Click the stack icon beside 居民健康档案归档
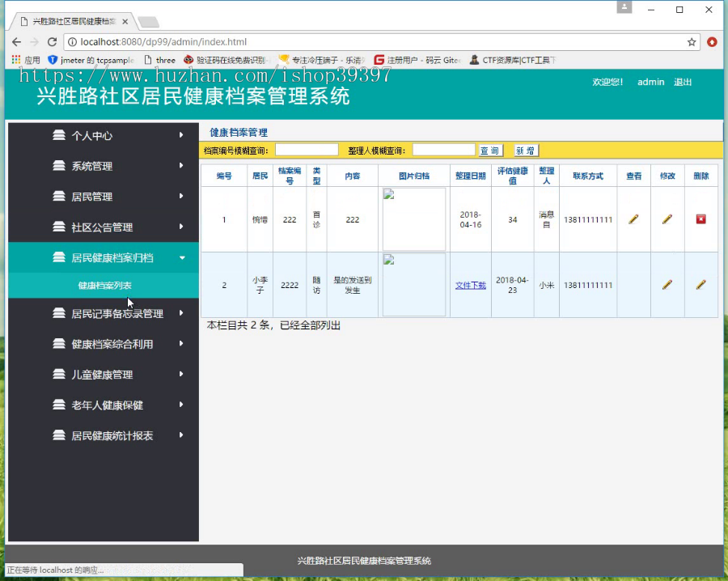 tap(59, 257)
